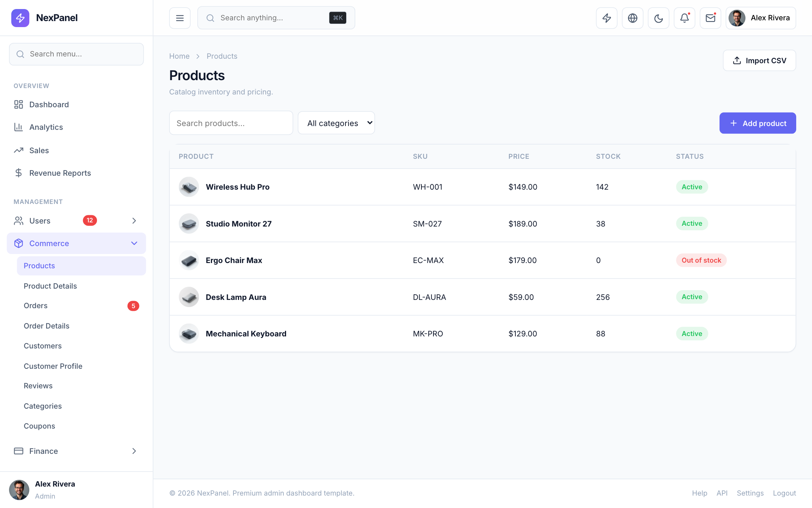This screenshot has height=508, width=812.
Task: Toggle the sidebar with the hamburger menu button
Action: [x=180, y=18]
